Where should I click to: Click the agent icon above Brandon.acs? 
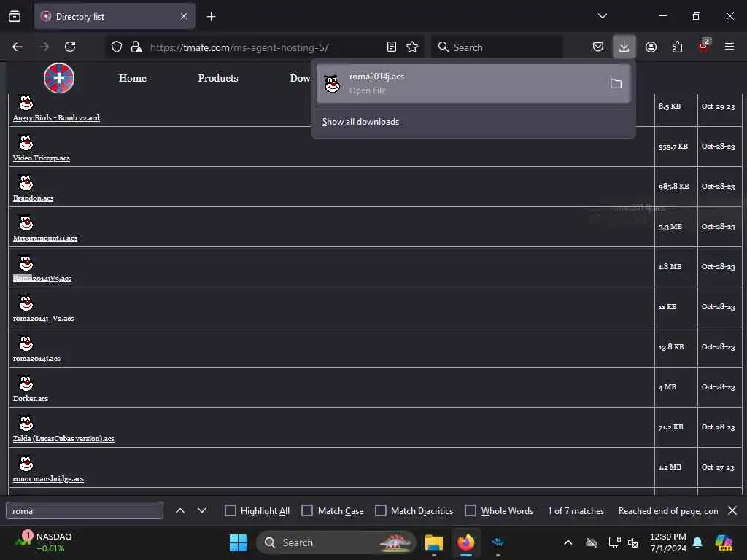pyautogui.click(x=26, y=182)
